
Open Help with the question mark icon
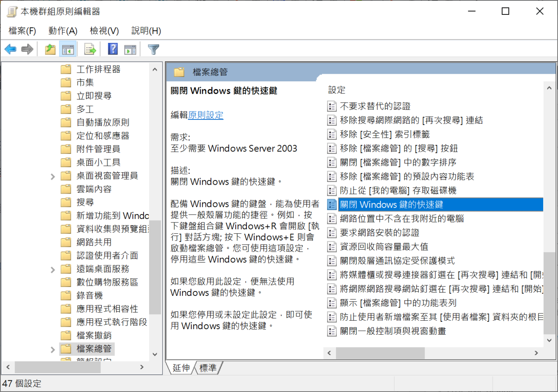coord(113,49)
